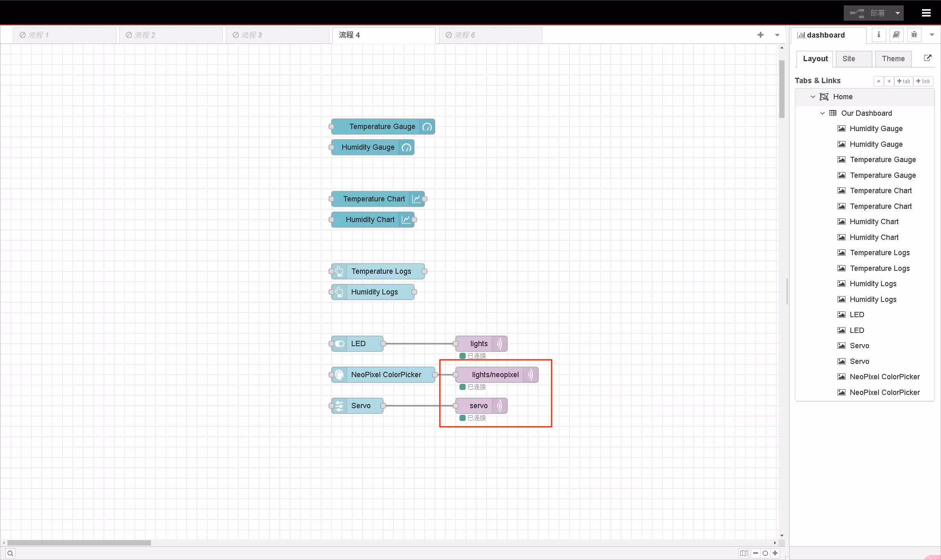The image size is (941, 560).
Task: Collapse the Home tab tree item
Action: [813, 97]
